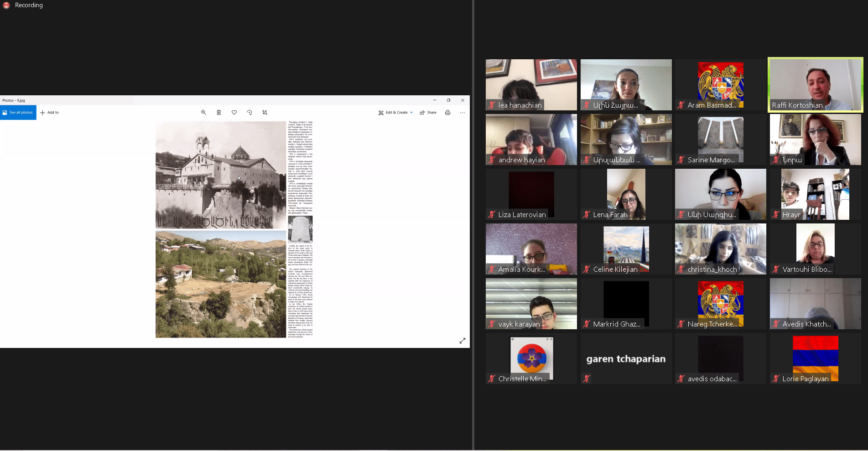Select lea hanachian's video tile
The image size is (868, 451).
tap(531, 85)
